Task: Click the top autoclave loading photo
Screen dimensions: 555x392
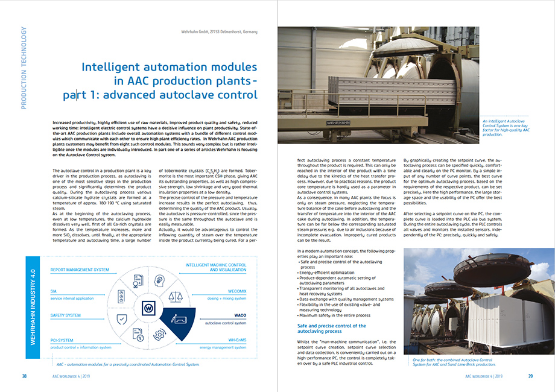Action: 378,85
